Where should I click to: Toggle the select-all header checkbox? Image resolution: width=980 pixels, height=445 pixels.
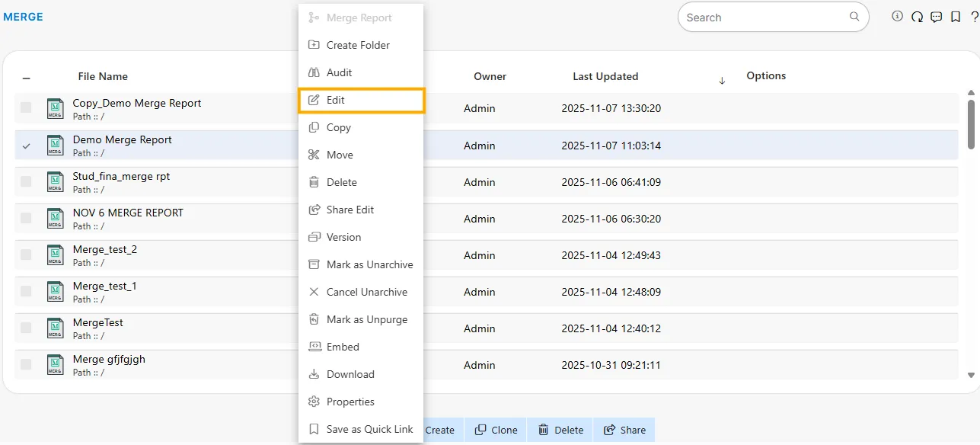point(27,78)
